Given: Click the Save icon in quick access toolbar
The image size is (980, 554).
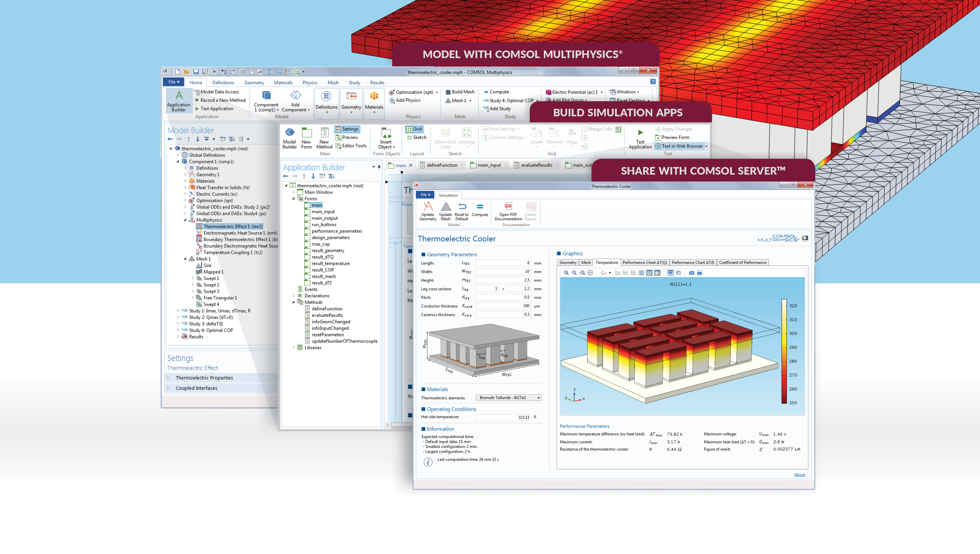Looking at the screenshot, I should coord(196,72).
